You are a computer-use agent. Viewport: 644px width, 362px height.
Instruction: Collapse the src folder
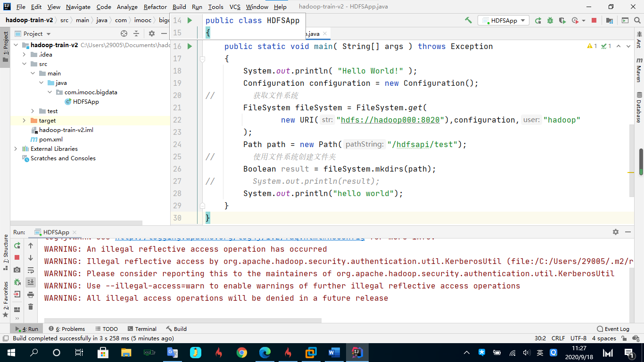[x=25, y=64]
